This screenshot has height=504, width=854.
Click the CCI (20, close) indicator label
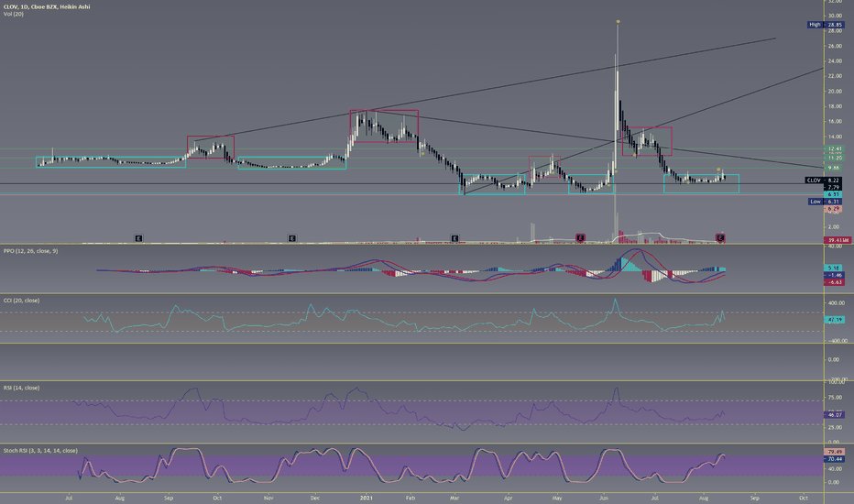[x=21, y=301]
